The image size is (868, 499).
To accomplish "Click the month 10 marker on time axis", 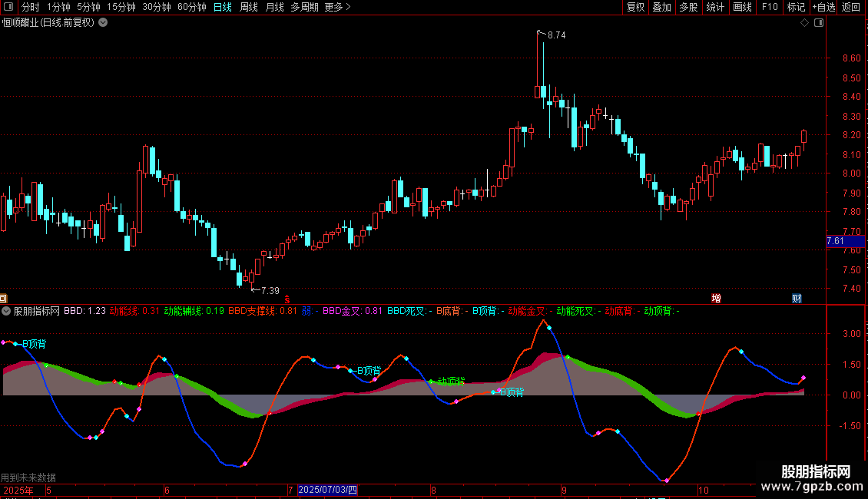I will 703,490.
